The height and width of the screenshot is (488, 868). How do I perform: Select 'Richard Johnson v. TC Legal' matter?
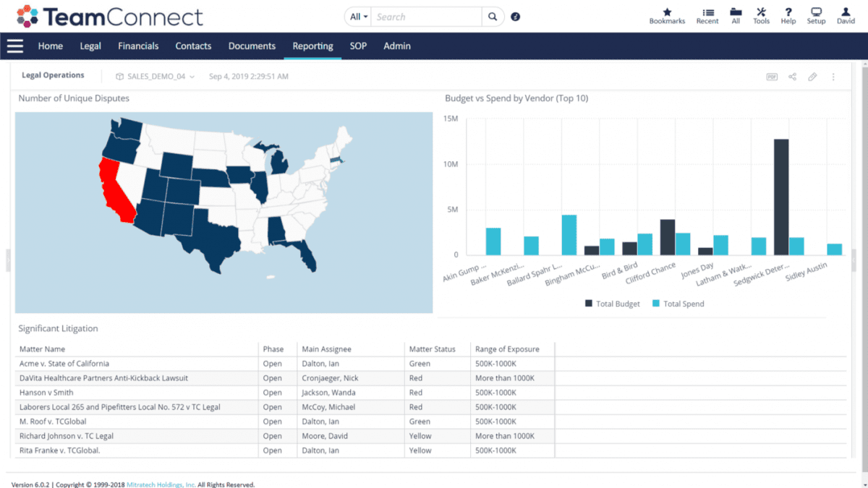[x=67, y=436]
